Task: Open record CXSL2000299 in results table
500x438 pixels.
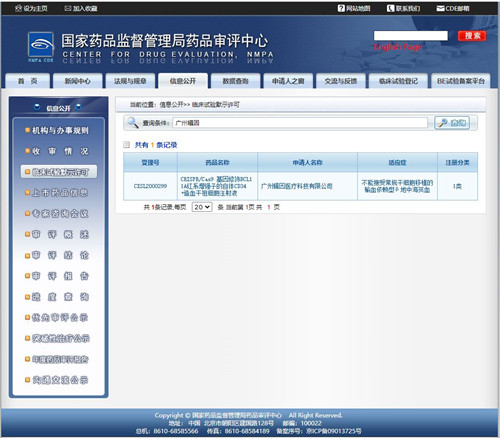Action: (150, 186)
